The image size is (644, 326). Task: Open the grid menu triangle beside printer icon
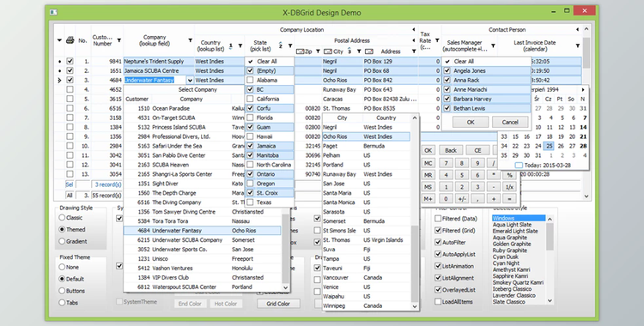click(x=59, y=40)
